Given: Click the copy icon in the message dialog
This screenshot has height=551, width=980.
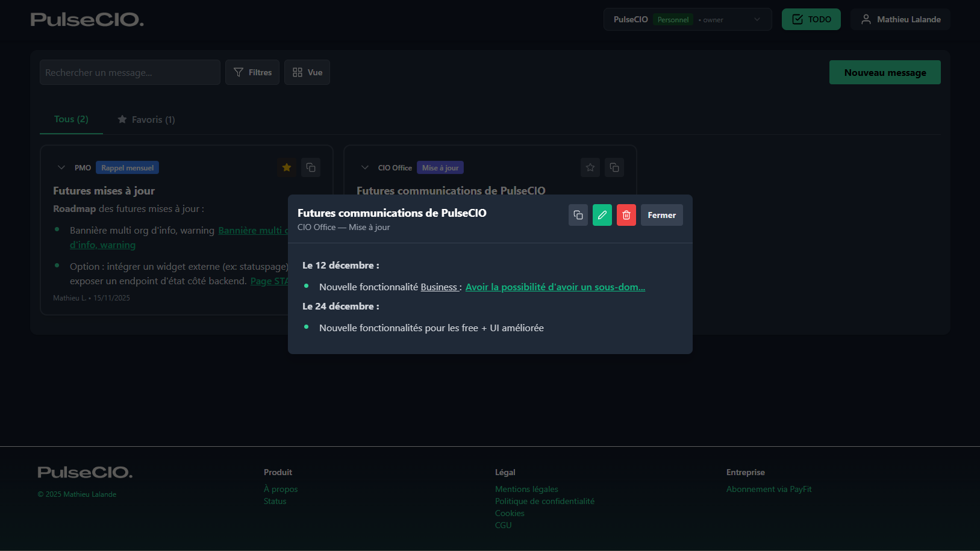Looking at the screenshot, I should [x=578, y=215].
